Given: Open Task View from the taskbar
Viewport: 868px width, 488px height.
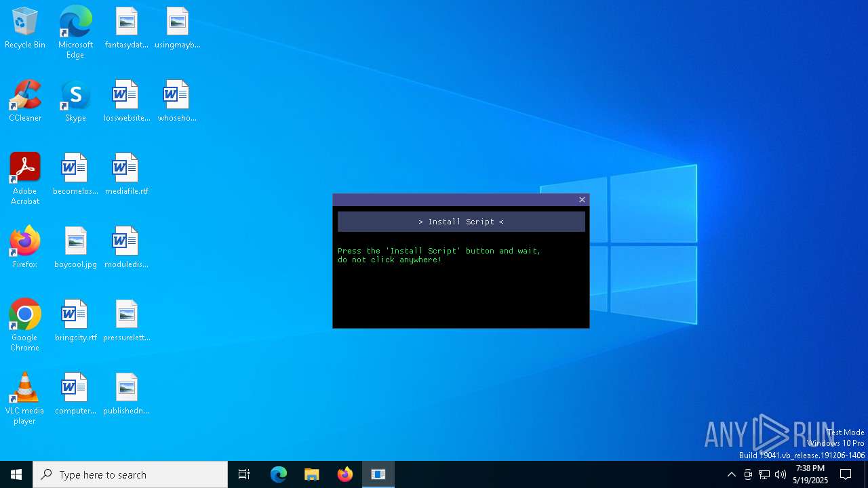Looking at the screenshot, I should pyautogui.click(x=244, y=474).
